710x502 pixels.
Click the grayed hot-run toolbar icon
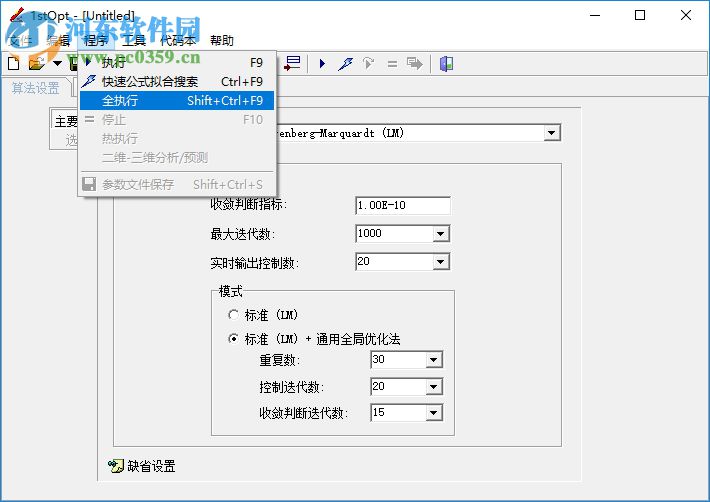(369, 63)
